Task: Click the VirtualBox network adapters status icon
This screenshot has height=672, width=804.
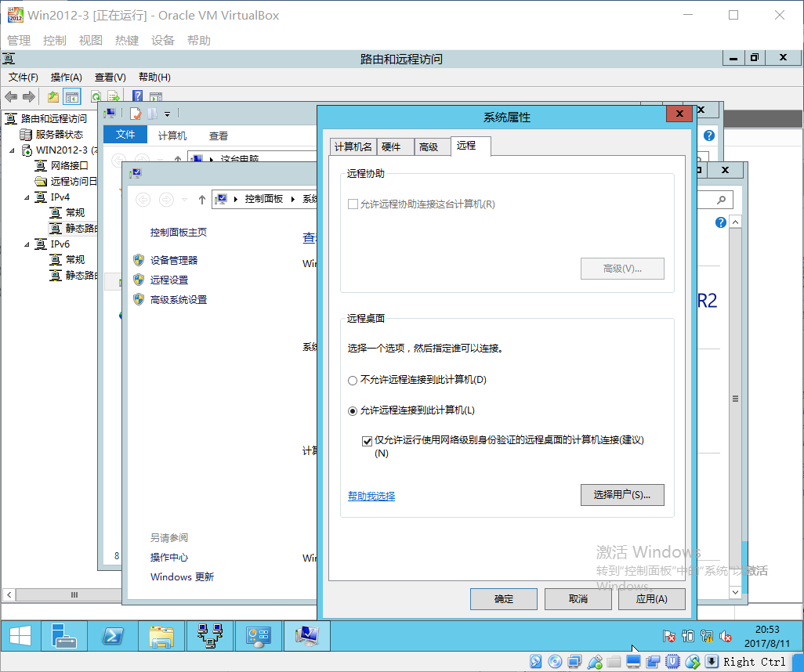Action: pyautogui.click(x=574, y=661)
